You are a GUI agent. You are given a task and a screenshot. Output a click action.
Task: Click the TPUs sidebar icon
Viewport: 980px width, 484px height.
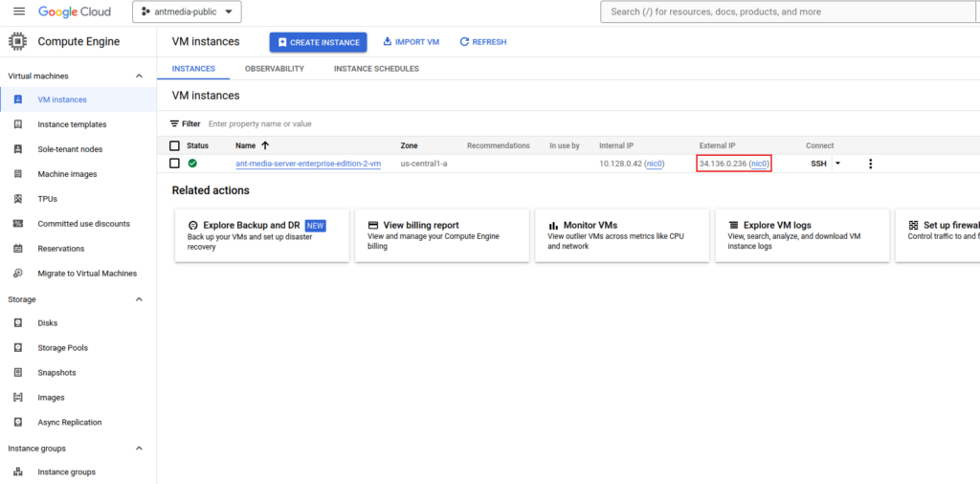(17, 199)
